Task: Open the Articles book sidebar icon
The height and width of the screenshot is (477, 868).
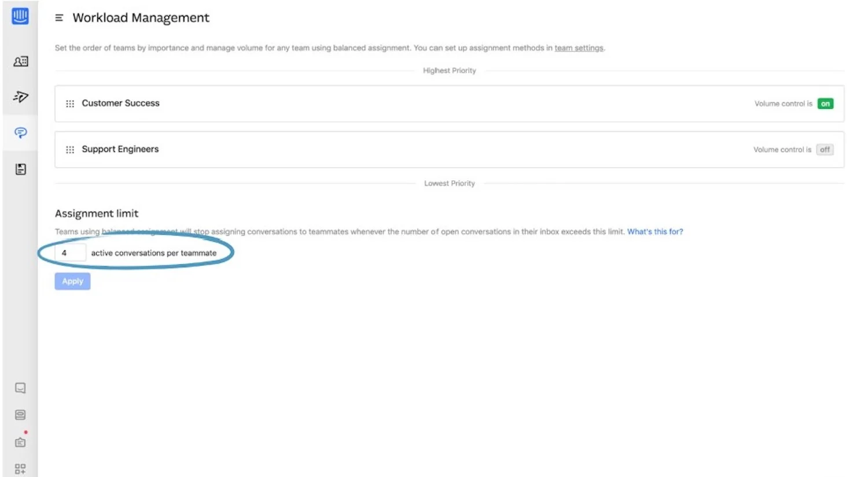Action: (x=21, y=169)
